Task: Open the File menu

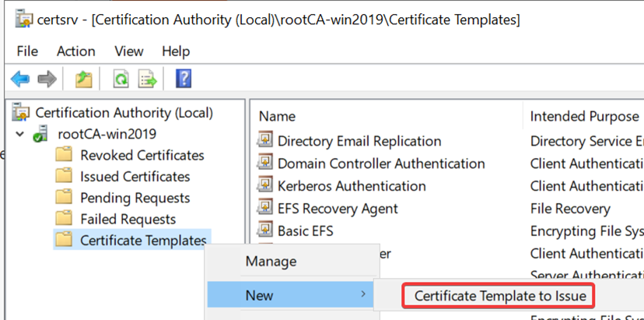Action: (x=27, y=51)
